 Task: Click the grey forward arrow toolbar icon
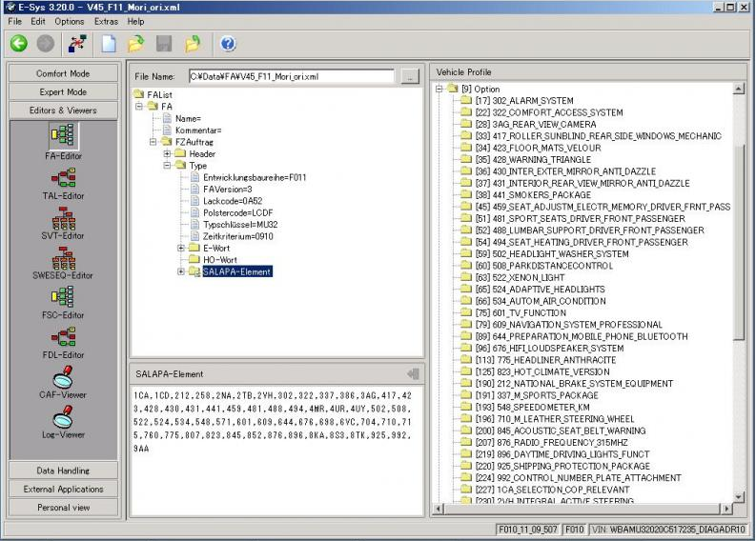[x=46, y=44]
